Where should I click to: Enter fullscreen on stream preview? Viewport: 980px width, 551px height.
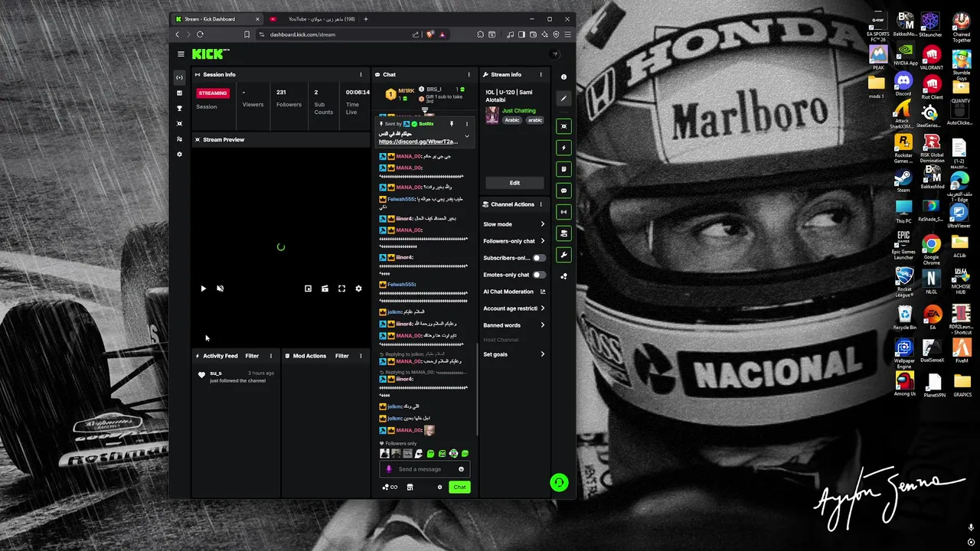[x=341, y=289]
